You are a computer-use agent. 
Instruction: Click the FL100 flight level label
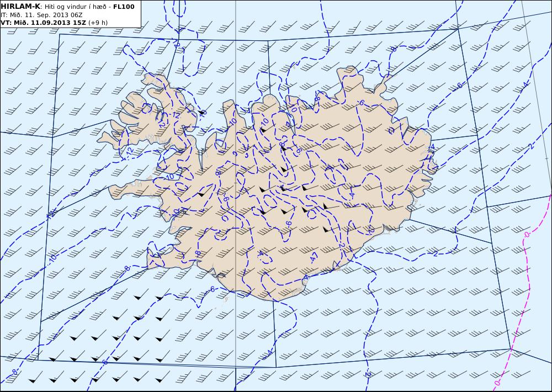point(124,7)
